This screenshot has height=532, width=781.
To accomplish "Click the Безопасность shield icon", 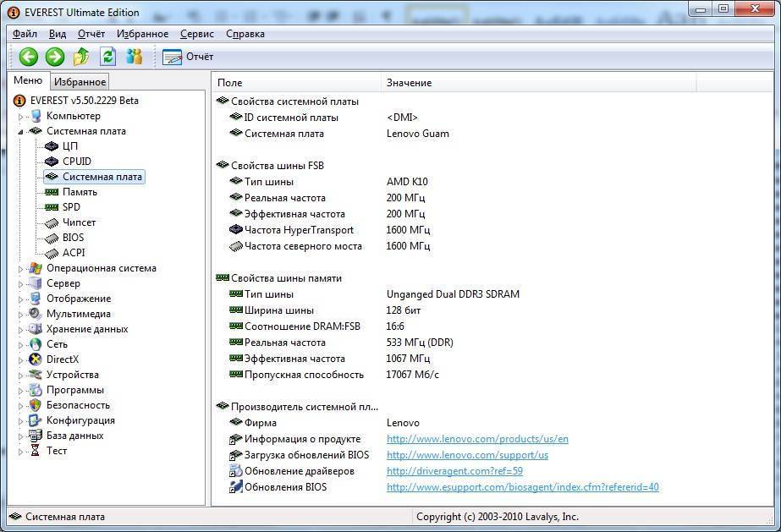I will point(36,405).
